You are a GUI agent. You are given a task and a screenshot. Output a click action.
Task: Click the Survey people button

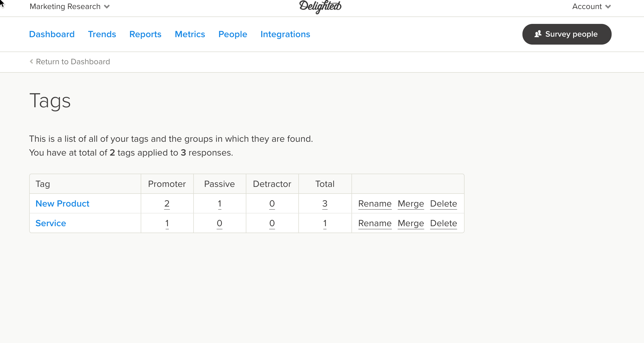[x=567, y=34]
